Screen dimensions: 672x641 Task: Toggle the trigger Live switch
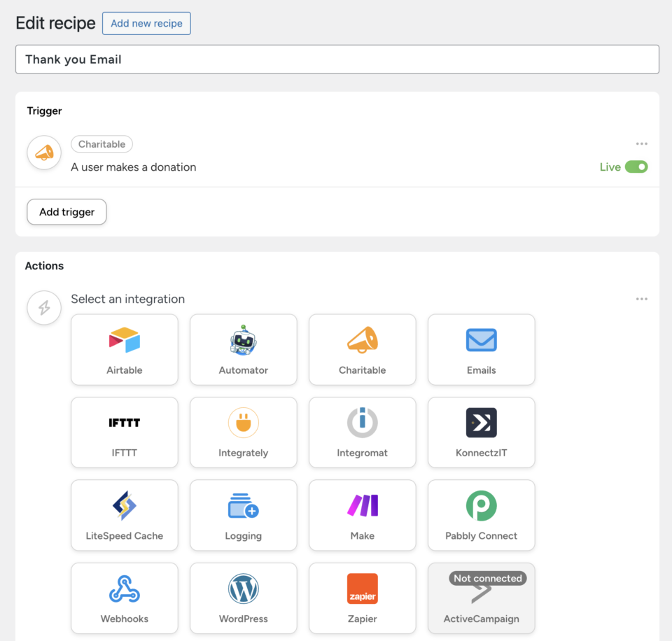(x=636, y=167)
